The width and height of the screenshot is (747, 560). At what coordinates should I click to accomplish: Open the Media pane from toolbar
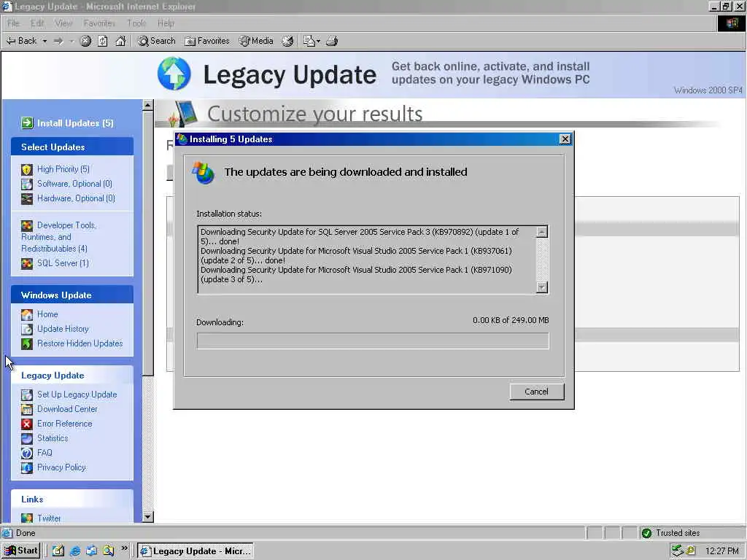point(256,41)
